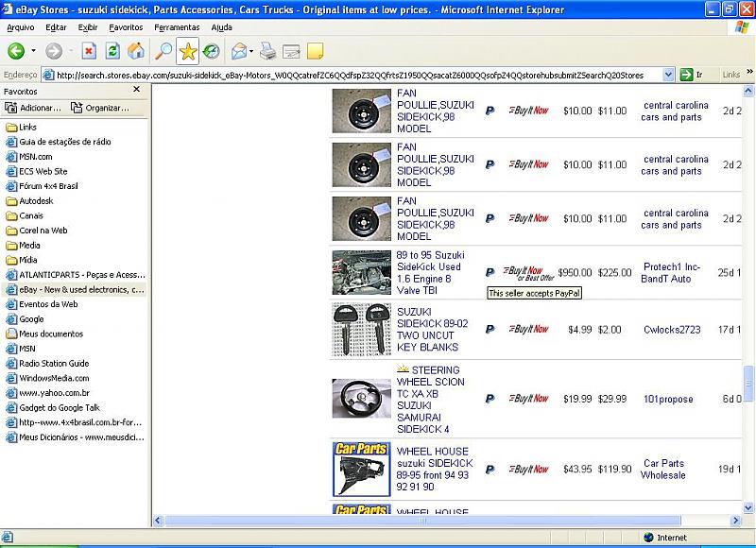Image resolution: width=756 pixels, height=548 pixels.
Task: Click Buy It Now for key blanks
Action: click(x=529, y=329)
